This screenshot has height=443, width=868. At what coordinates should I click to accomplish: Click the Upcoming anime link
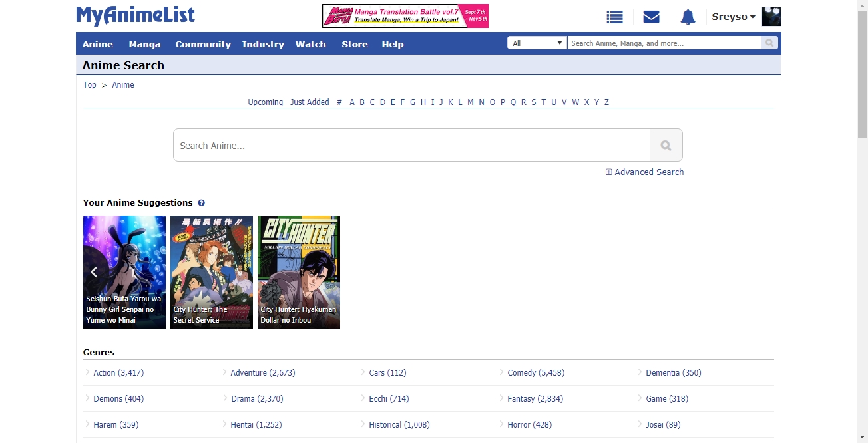[265, 102]
